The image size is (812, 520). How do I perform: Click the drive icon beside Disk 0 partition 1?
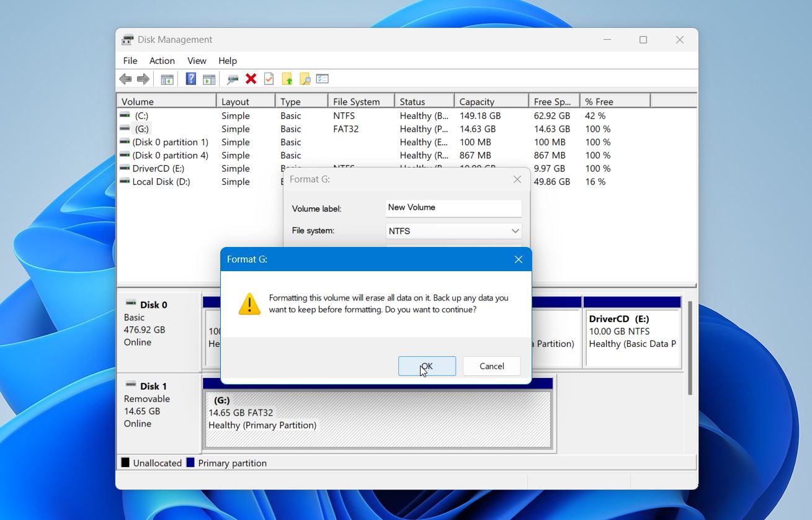coord(125,142)
